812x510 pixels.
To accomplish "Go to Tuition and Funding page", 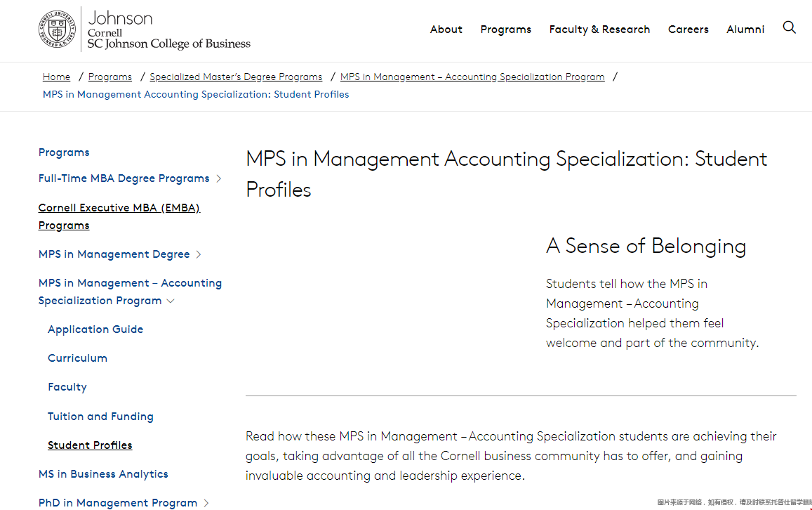I will (100, 417).
